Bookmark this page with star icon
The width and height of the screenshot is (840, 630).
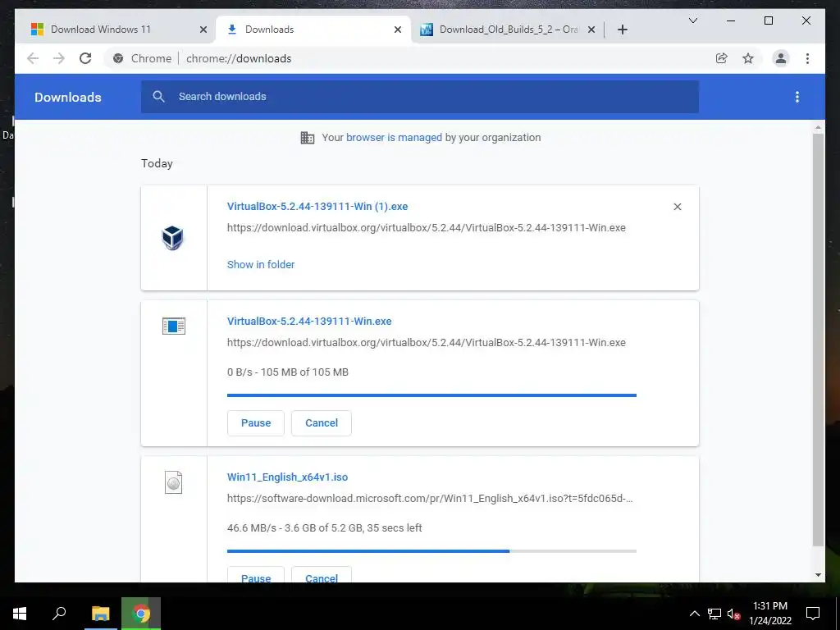click(748, 58)
